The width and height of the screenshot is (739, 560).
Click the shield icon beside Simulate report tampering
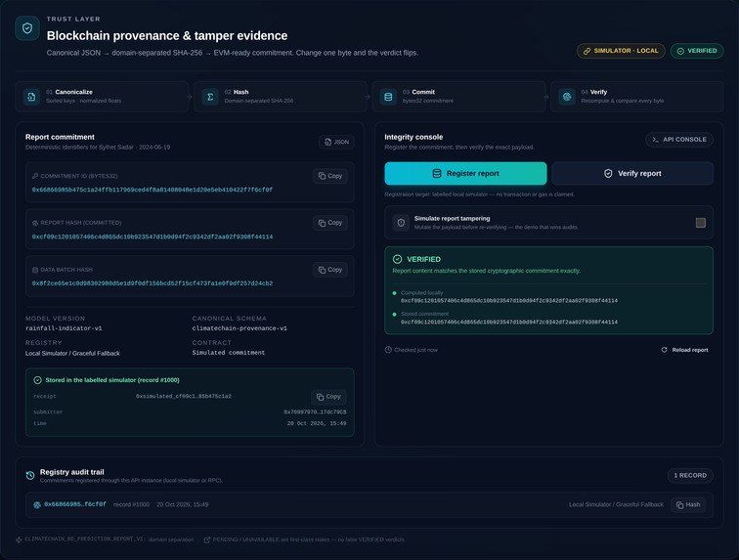pyautogui.click(x=401, y=223)
